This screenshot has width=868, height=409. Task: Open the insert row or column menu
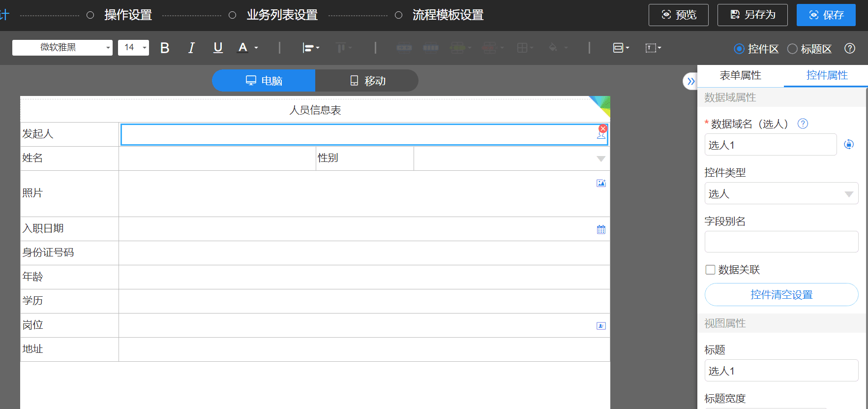pos(461,48)
